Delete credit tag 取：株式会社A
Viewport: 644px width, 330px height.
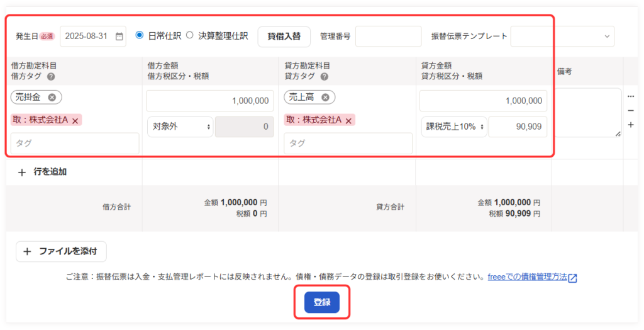point(348,120)
